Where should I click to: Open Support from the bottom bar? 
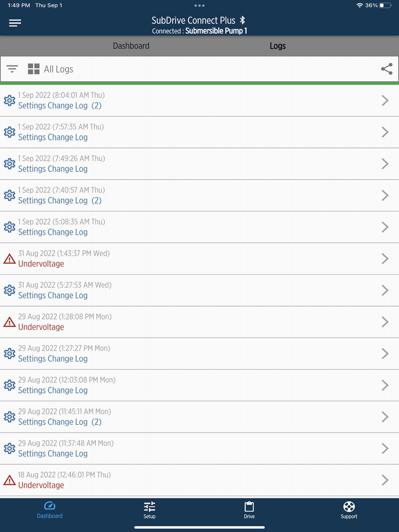pyautogui.click(x=349, y=510)
